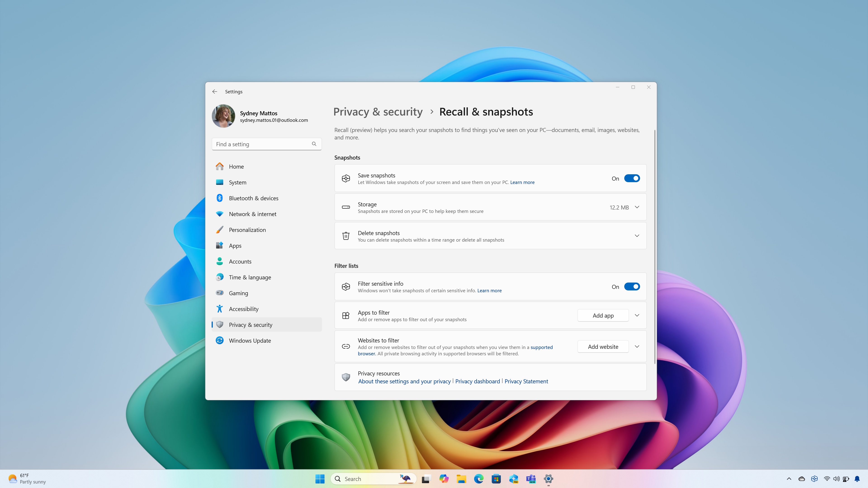Expand the Websites to filter section

(637, 346)
